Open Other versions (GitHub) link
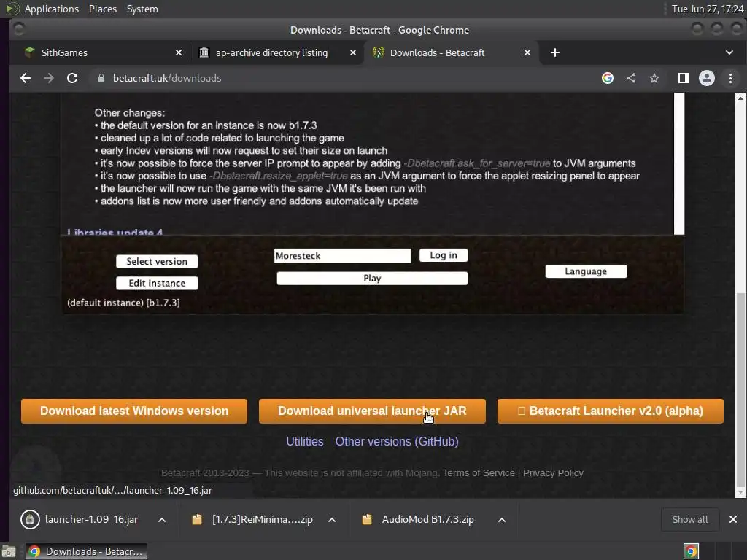This screenshot has width=747, height=560. 397,441
